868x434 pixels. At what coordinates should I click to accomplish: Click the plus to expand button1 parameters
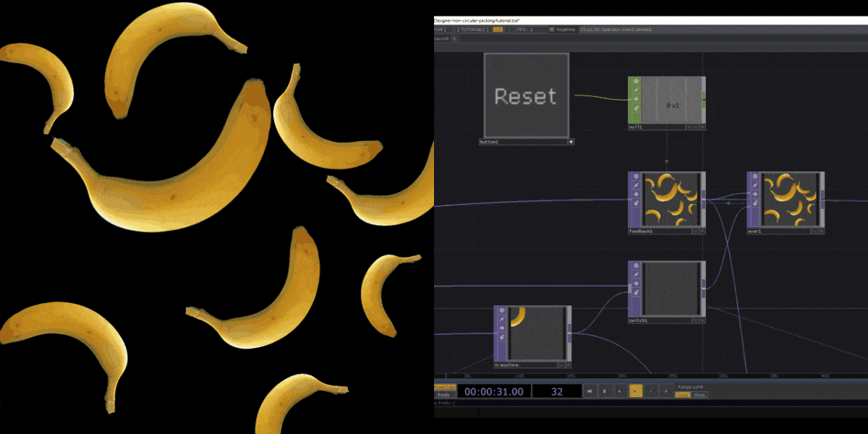tap(571, 142)
